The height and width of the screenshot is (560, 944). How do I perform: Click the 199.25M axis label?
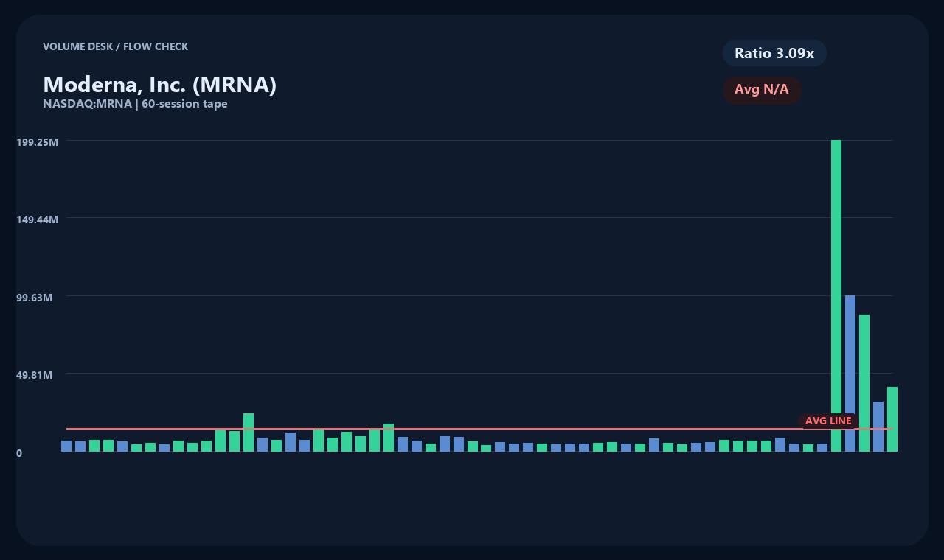[x=37, y=141]
